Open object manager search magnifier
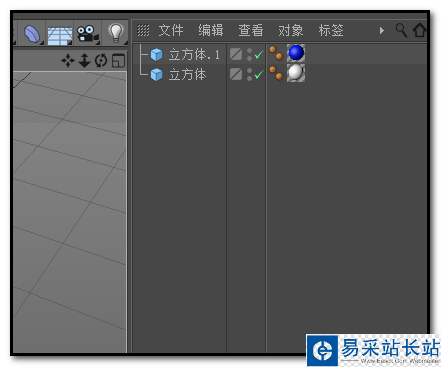The image size is (441, 367). click(x=401, y=30)
